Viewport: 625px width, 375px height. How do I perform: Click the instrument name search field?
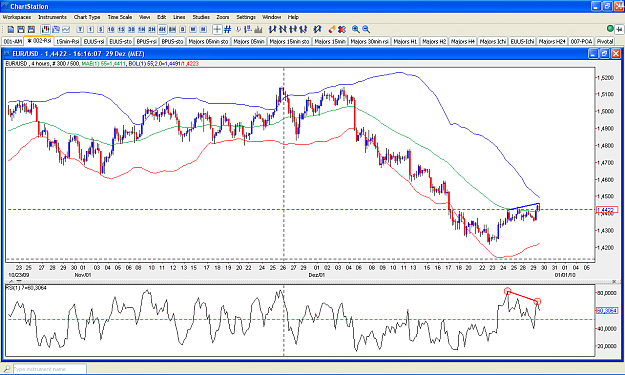[x=49, y=369]
